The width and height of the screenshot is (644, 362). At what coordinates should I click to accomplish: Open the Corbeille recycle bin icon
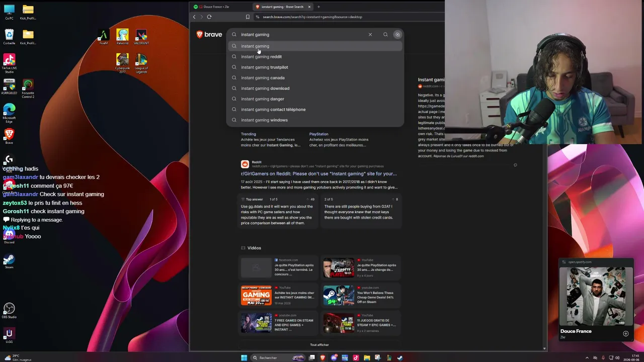pos(9,37)
